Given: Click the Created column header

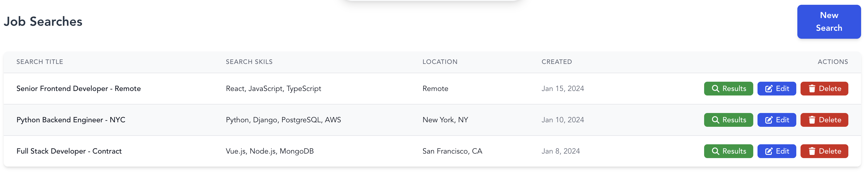Looking at the screenshot, I should [x=556, y=62].
